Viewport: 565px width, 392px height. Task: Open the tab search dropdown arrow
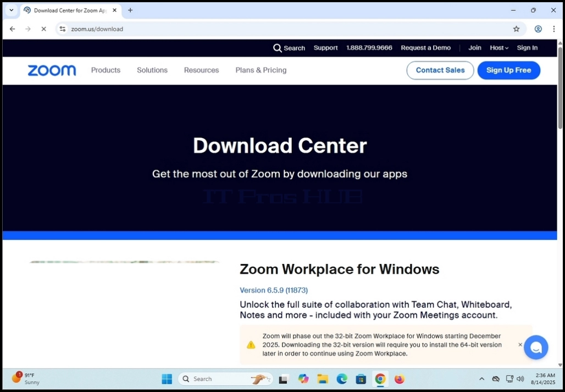tap(11, 10)
